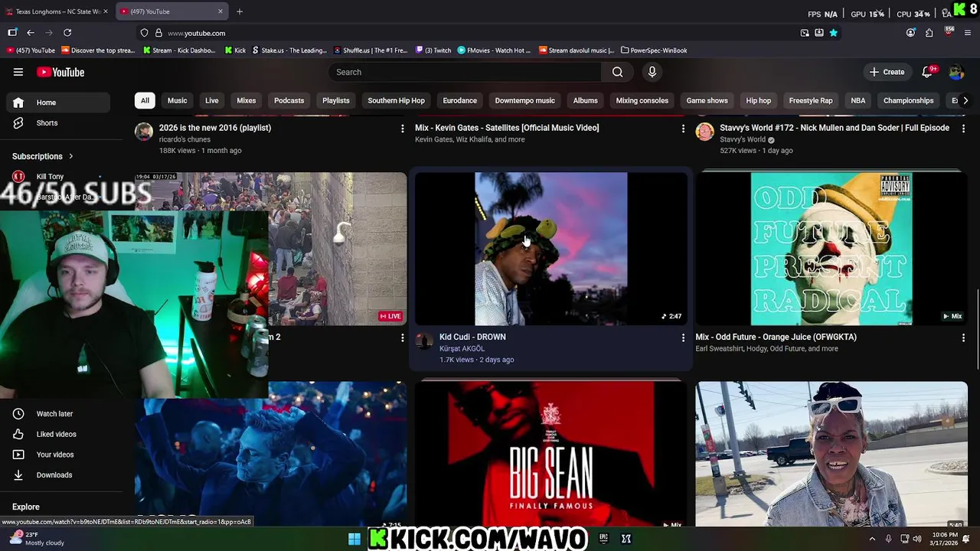Viewport: 980px width, 551px height.
Task: Open a new browser tab
Action: click(240, 11)
